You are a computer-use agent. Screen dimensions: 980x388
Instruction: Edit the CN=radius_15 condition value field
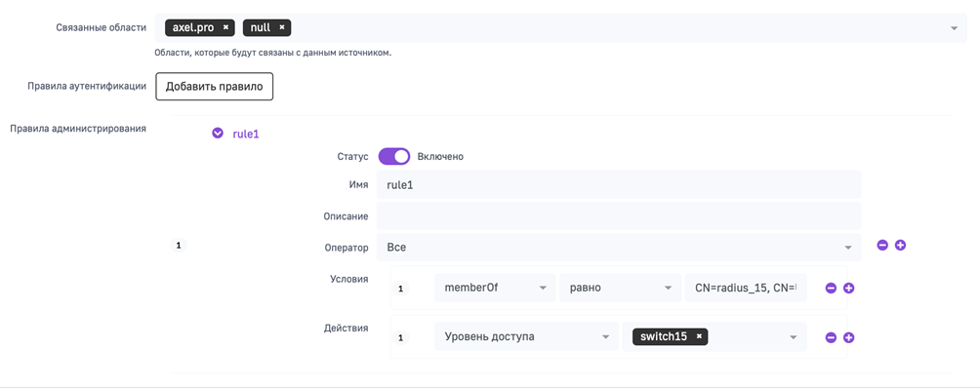point(746,288)
